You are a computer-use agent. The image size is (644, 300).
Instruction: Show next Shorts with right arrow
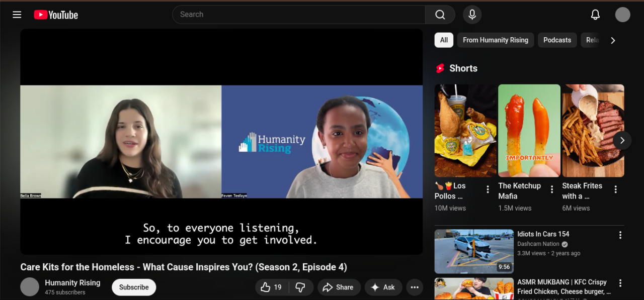coord(622,140)
